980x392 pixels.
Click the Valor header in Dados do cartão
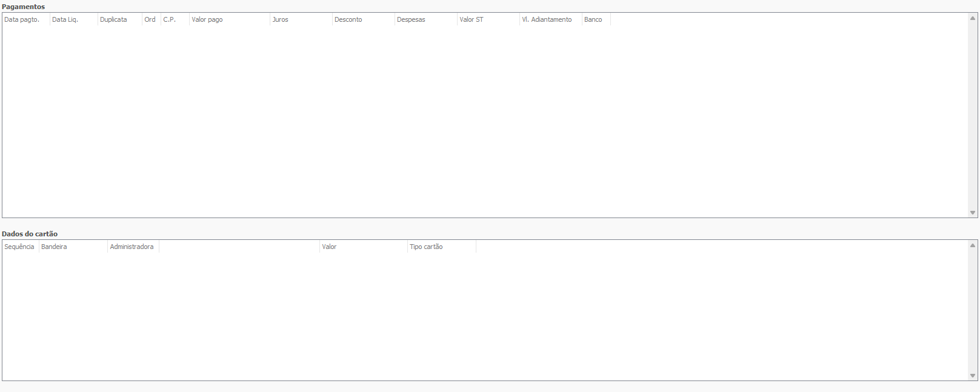pyautogui.click(x=362, y=247)
